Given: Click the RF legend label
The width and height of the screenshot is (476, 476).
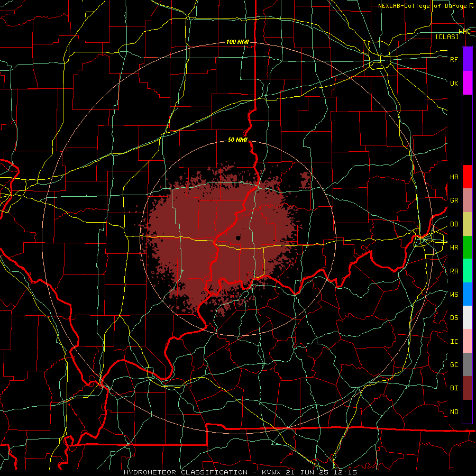Looking at the screenshot, I should 454,59.
